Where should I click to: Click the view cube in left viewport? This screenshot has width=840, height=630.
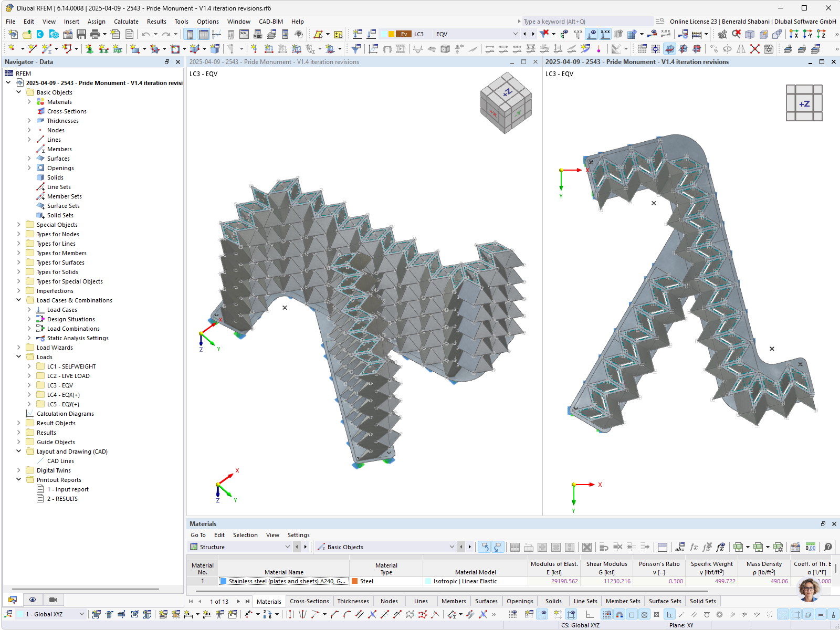(x=506, y=102)
